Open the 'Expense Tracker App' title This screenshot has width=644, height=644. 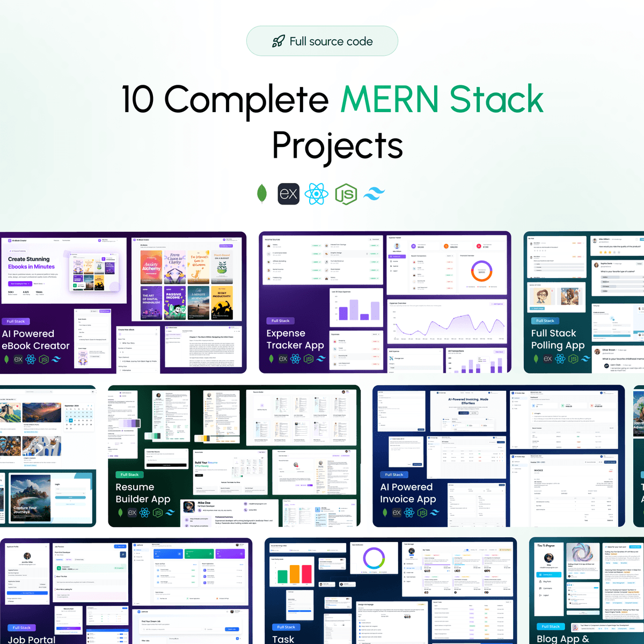[295, 339]
